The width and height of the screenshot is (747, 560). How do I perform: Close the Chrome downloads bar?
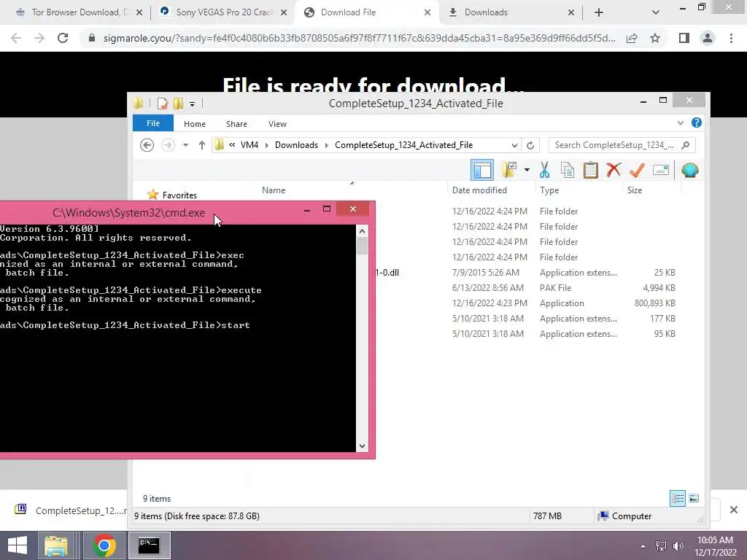point(734,510)
